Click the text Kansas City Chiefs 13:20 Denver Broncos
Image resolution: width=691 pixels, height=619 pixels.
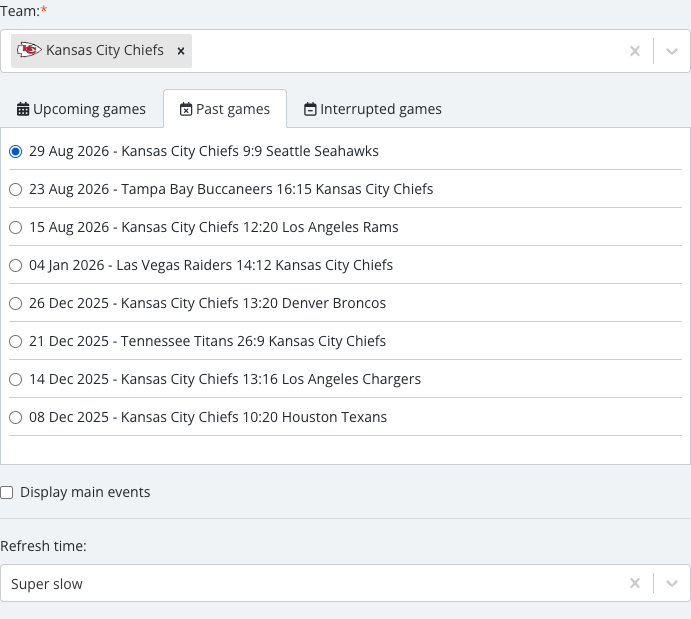253,303
